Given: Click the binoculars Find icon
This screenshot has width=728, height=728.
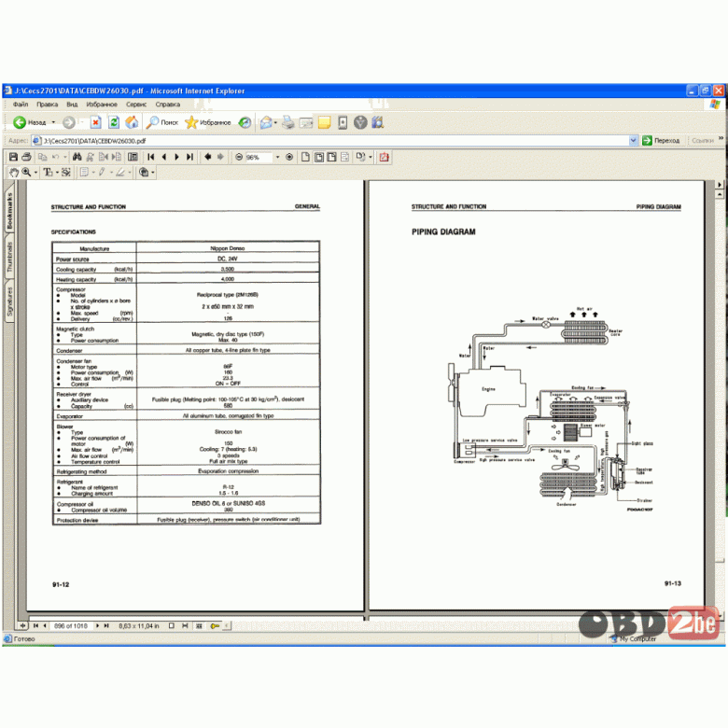Looking at the screenshot, I should pos(77,157).
